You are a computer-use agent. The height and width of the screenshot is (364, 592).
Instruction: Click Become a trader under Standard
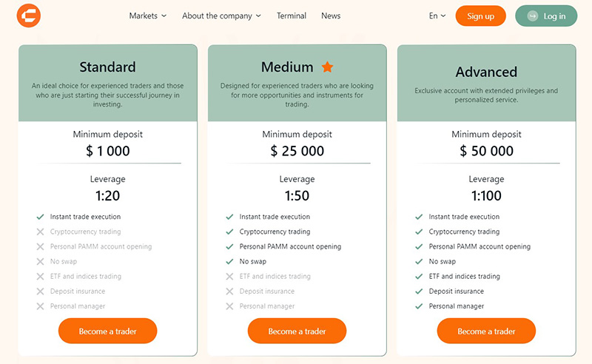click(107, 331)
